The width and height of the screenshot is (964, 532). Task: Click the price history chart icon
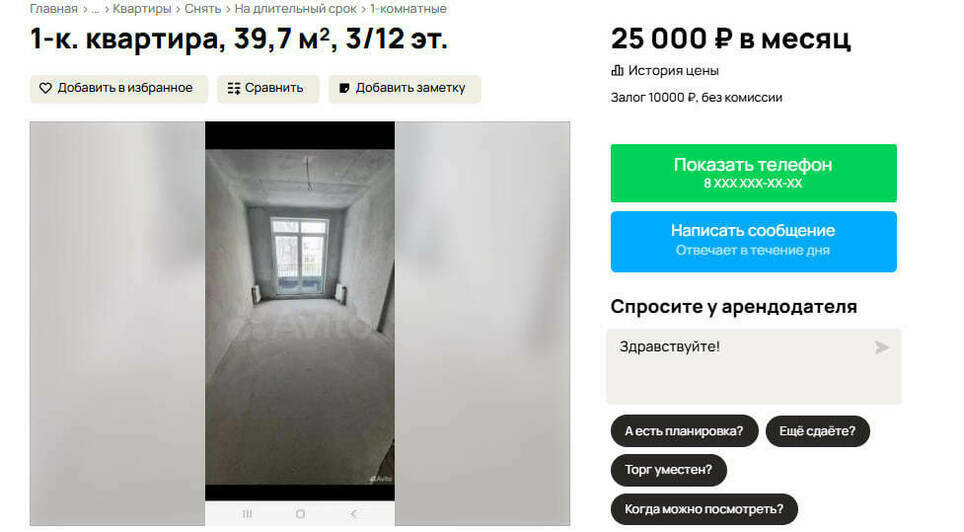[x=617, y=71]
